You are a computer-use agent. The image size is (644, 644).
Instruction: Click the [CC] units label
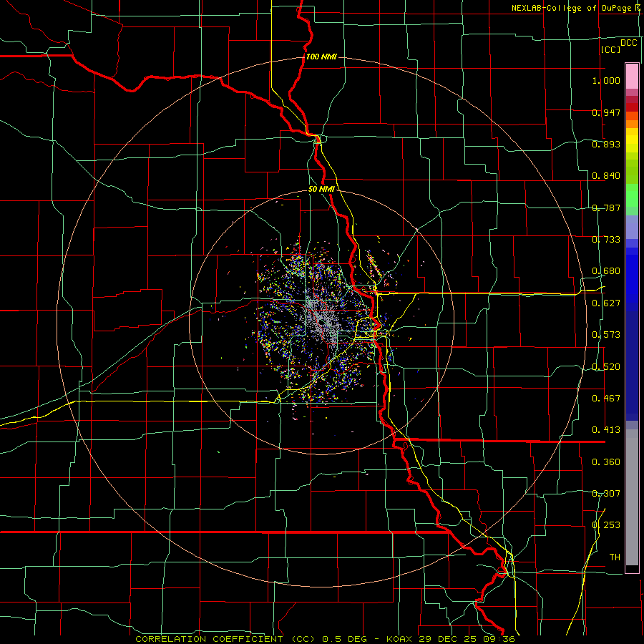click(611, 49)
